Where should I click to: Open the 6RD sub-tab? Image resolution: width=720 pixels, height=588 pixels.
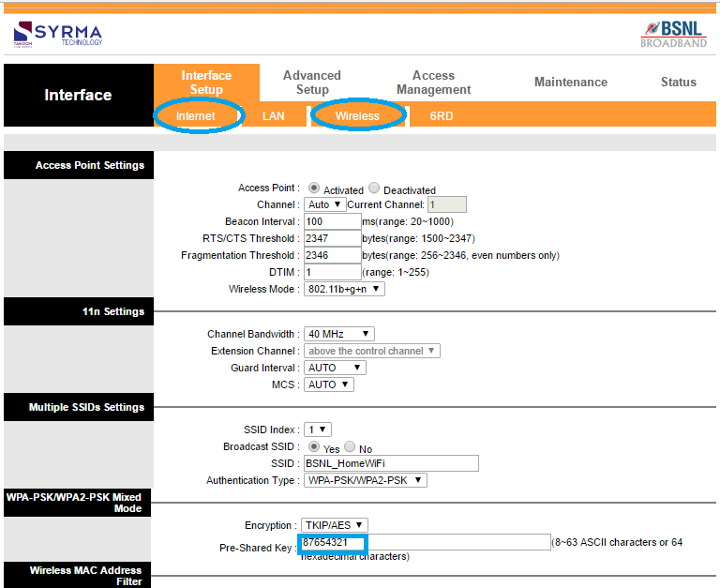point(442,115)
